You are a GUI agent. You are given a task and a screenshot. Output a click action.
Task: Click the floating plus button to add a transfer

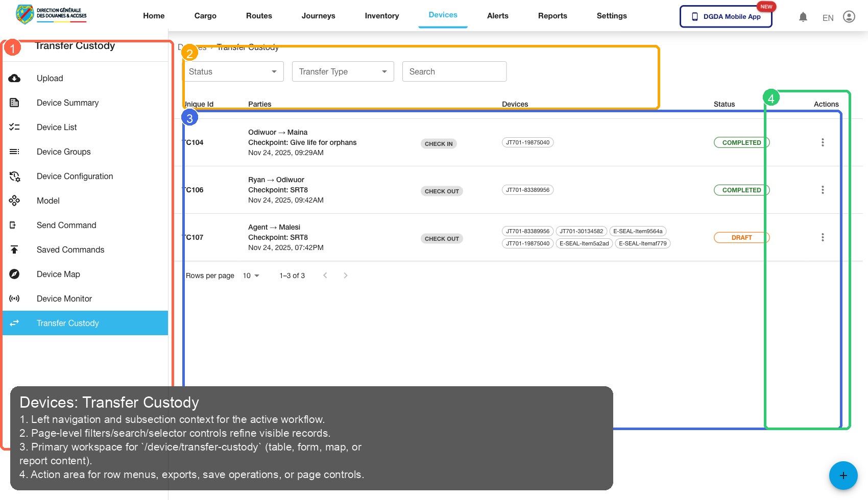843,476
